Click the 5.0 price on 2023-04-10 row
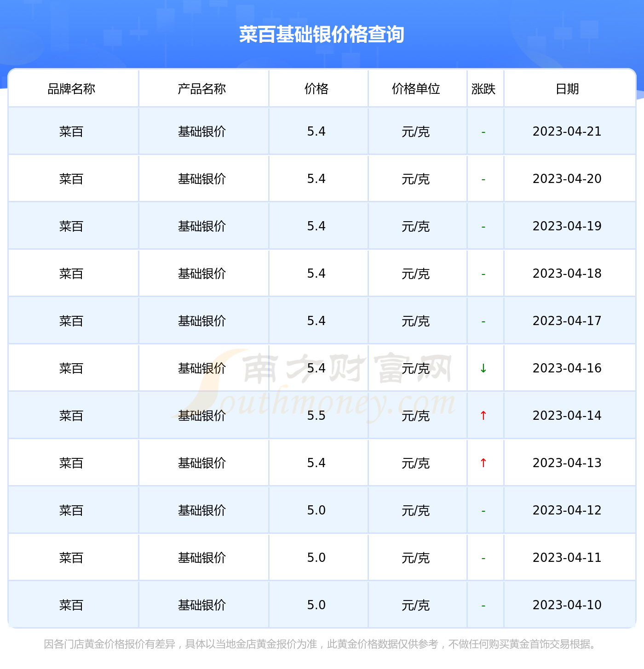 (316, 605)
